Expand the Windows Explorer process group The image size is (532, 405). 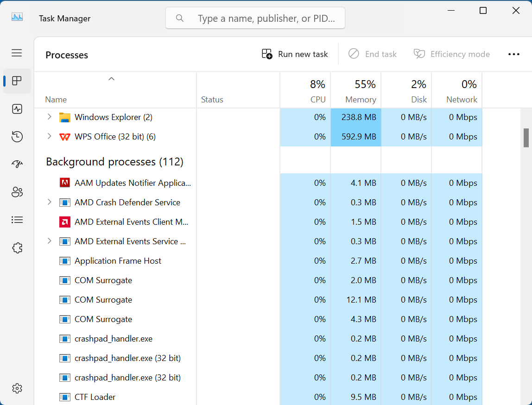tap(49, 117)
